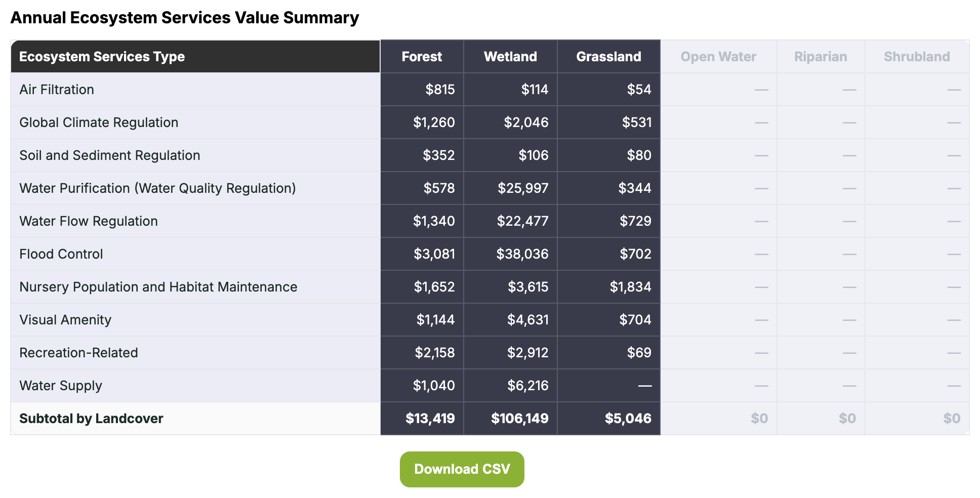
Task: Click Nursery Population and Habitat Maintenance label
Action: click(x=158, y=287)
